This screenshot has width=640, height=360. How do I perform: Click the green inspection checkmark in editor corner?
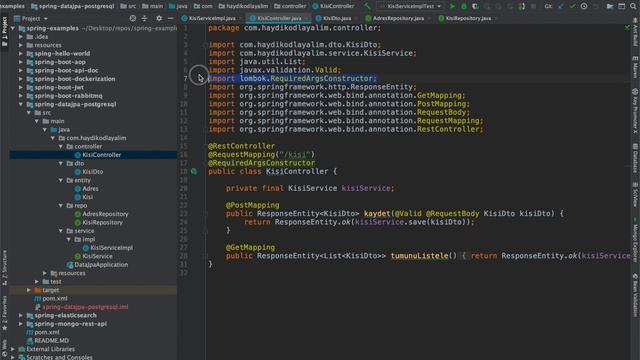(627, 28)
